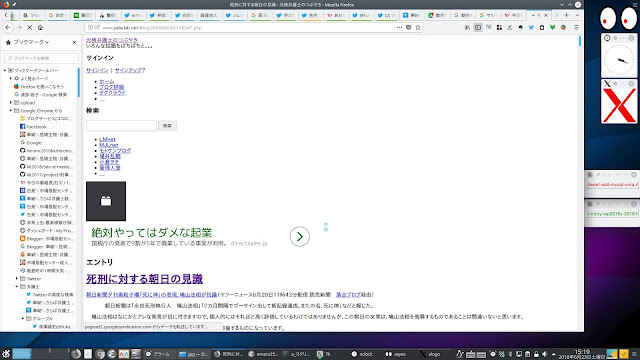The width and height of the screenshot is (640, 360).
Task: List all tabs dropdown arrow
Action: 577,15
